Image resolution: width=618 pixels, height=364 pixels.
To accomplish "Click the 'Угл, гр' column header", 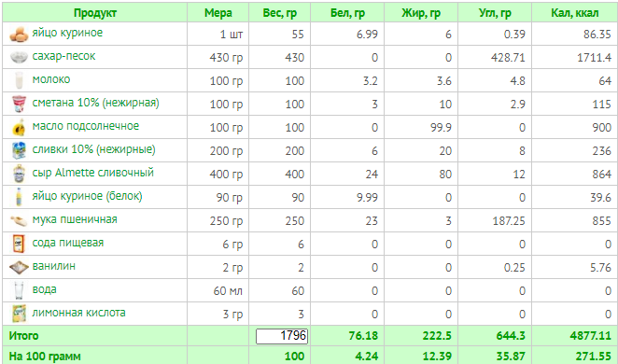I will 495,13.
